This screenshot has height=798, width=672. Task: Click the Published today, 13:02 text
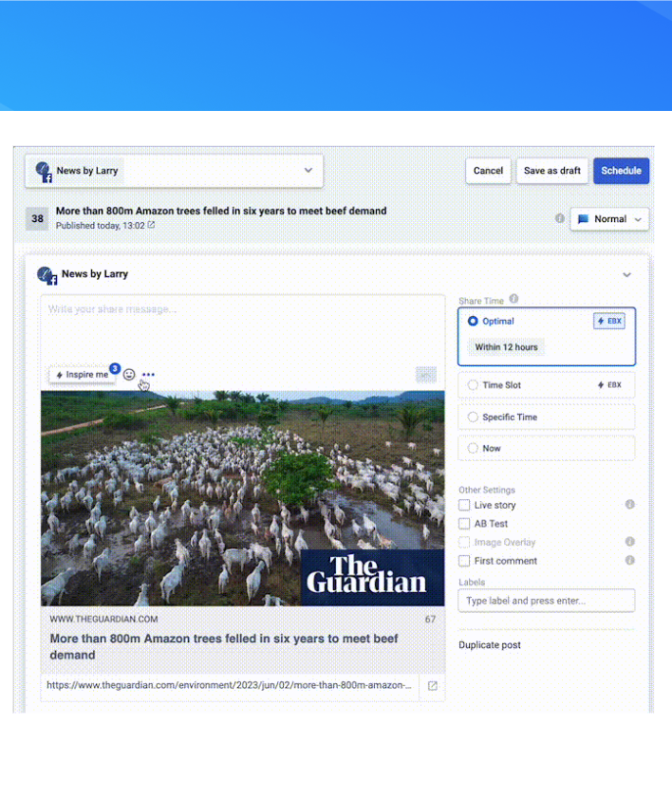click(101, 226)
